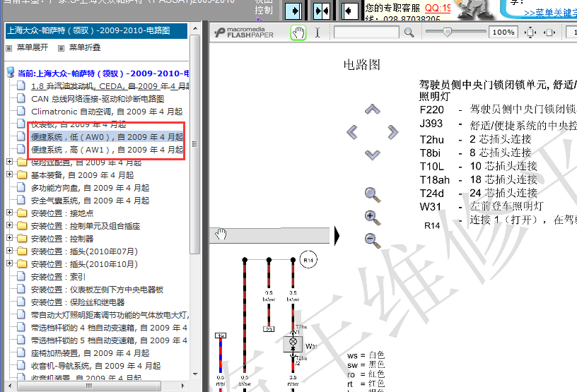Expand the 安装位置：控制单元及组合插座 folder
This screenshot has width=577, height=392.
tap(10, 225)
